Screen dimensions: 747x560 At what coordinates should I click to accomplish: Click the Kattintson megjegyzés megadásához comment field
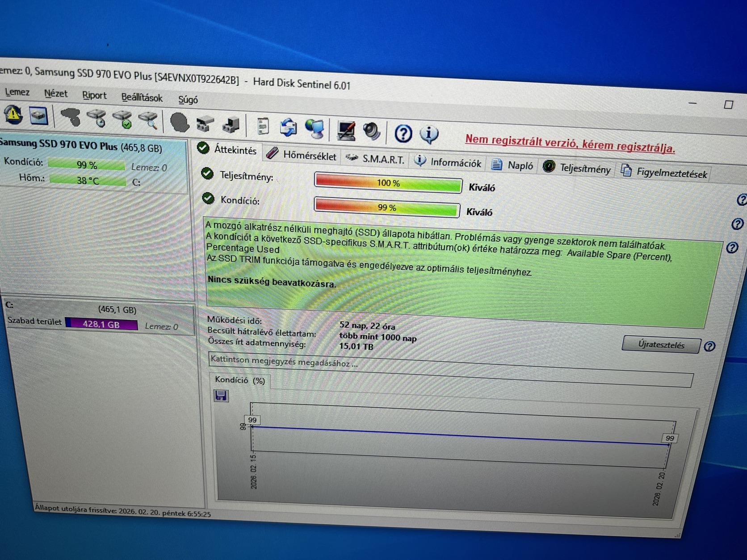pyautogui.click(x=450, y=369)
